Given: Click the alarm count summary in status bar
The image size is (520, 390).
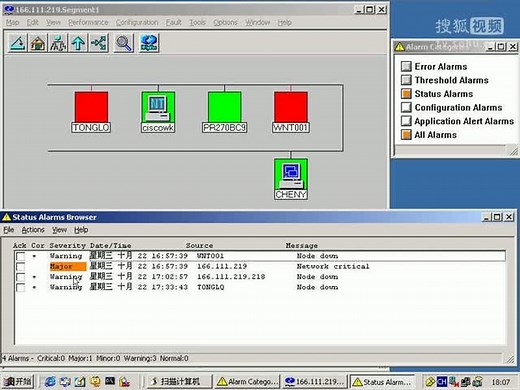Looking at the screenshot, I should click(x=95, y=358).
